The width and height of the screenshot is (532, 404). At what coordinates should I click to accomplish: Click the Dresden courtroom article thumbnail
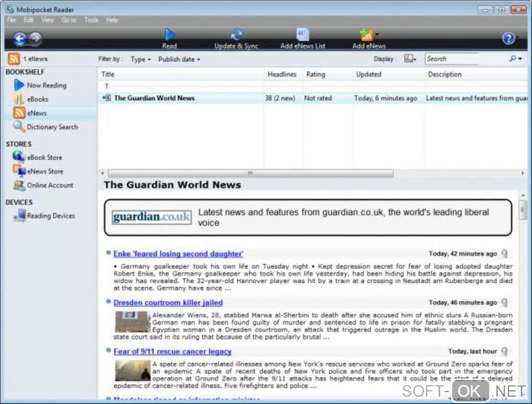pyautogui.click(x=131, y=322)
